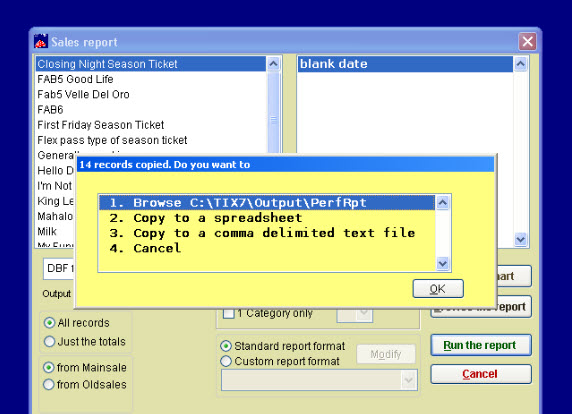This screenshot has height=414, width=572.
Task: Close the Sales report window
Action: pyautogui.click(x=527, y=42)
